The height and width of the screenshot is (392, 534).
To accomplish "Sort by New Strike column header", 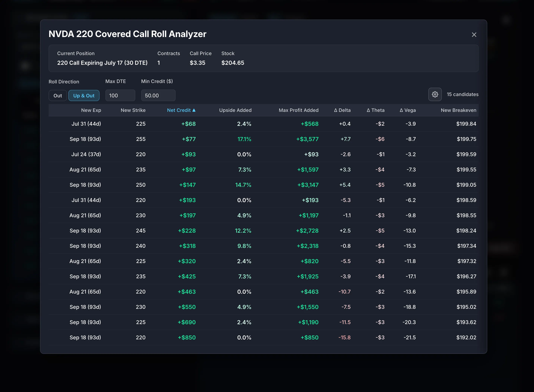I will point(133,110).
